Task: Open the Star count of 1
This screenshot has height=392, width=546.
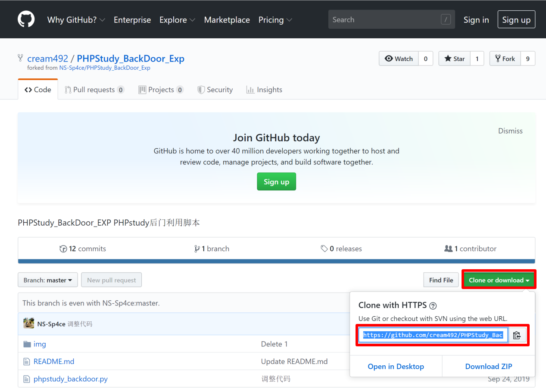Action: click(x=477, y=59)
